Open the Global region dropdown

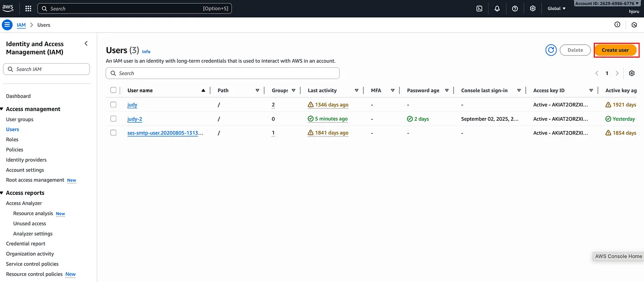click(557, 8)
